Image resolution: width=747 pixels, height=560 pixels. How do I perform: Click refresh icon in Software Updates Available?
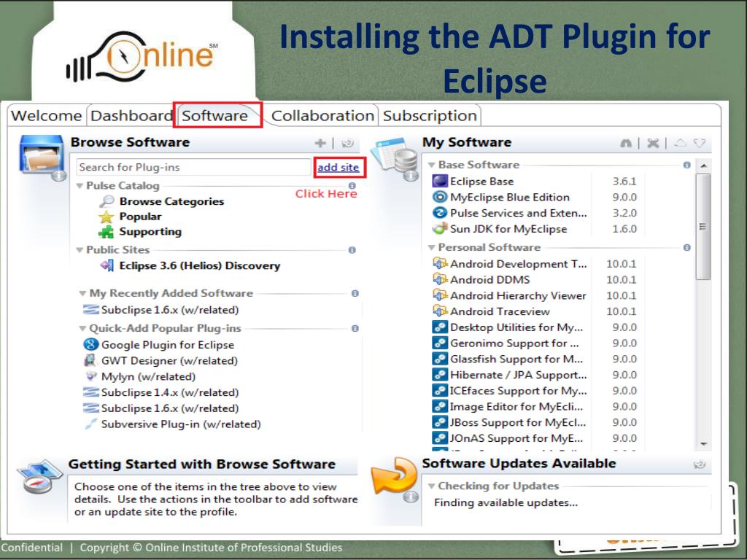click(700, 464)
